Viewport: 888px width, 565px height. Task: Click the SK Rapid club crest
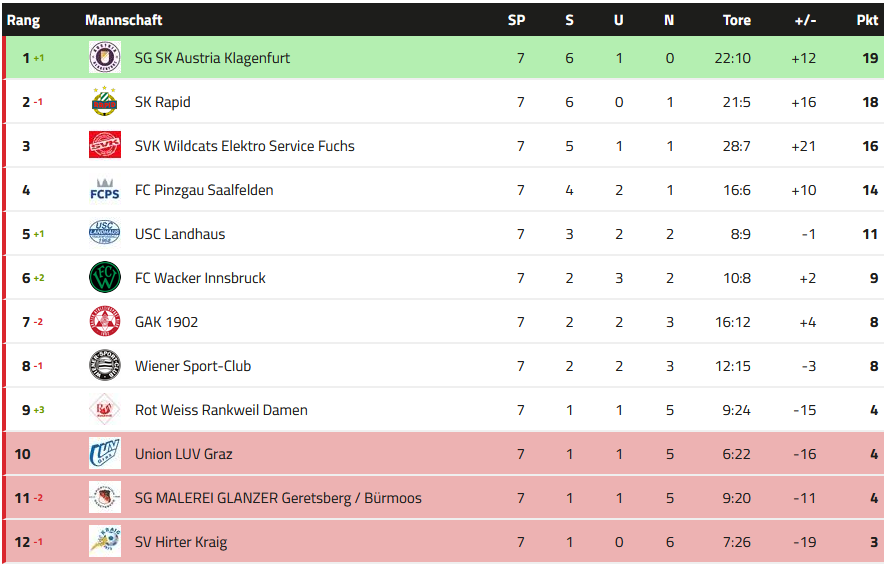105,102
